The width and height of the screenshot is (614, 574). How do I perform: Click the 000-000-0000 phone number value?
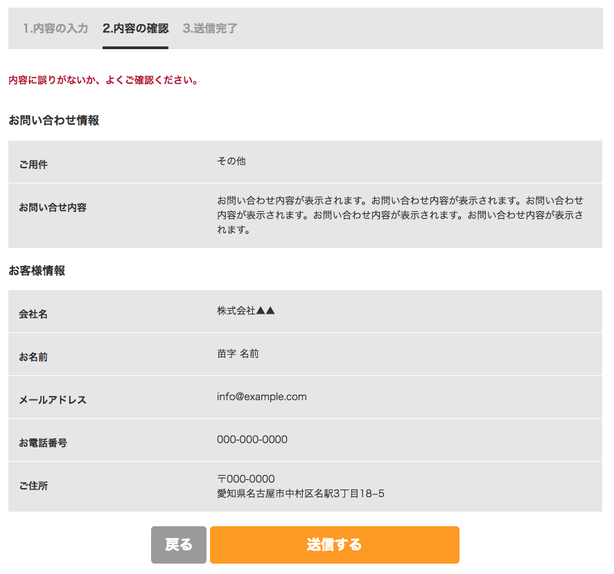[252, 440]
